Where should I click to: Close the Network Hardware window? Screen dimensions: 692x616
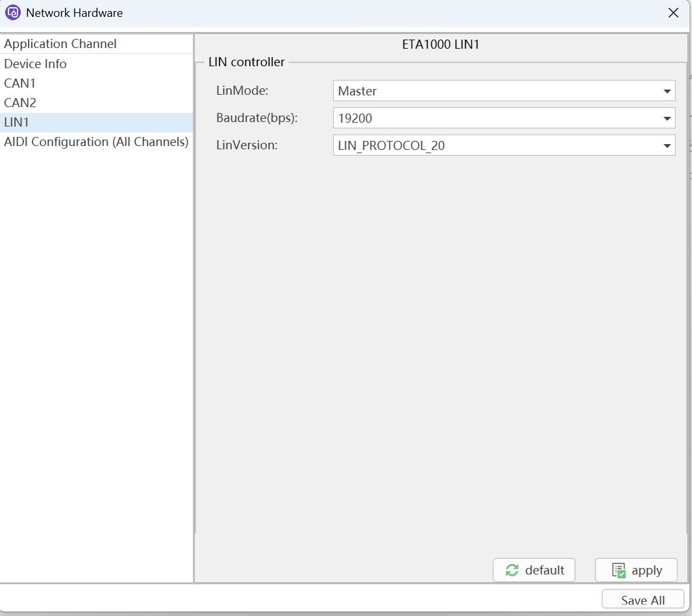tap(674, 12)
